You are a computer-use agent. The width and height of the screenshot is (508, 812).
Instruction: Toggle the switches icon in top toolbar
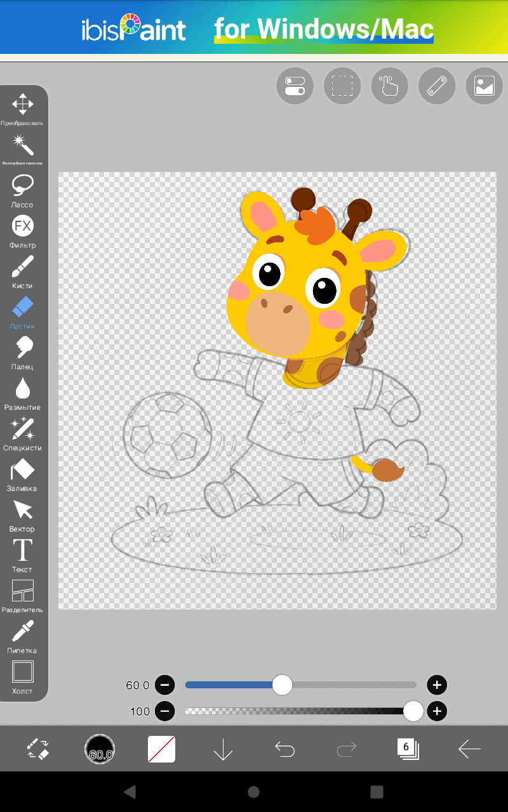coord(295,86)
